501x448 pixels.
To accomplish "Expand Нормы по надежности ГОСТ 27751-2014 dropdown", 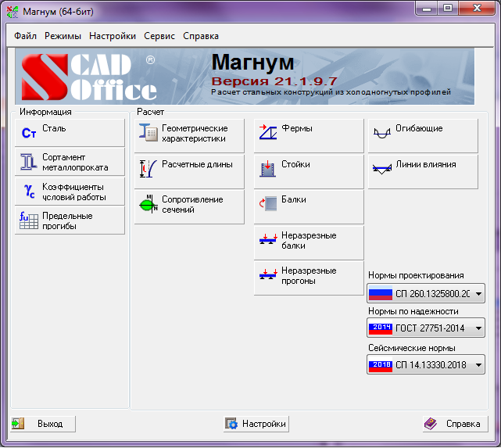I will (426, 328).
